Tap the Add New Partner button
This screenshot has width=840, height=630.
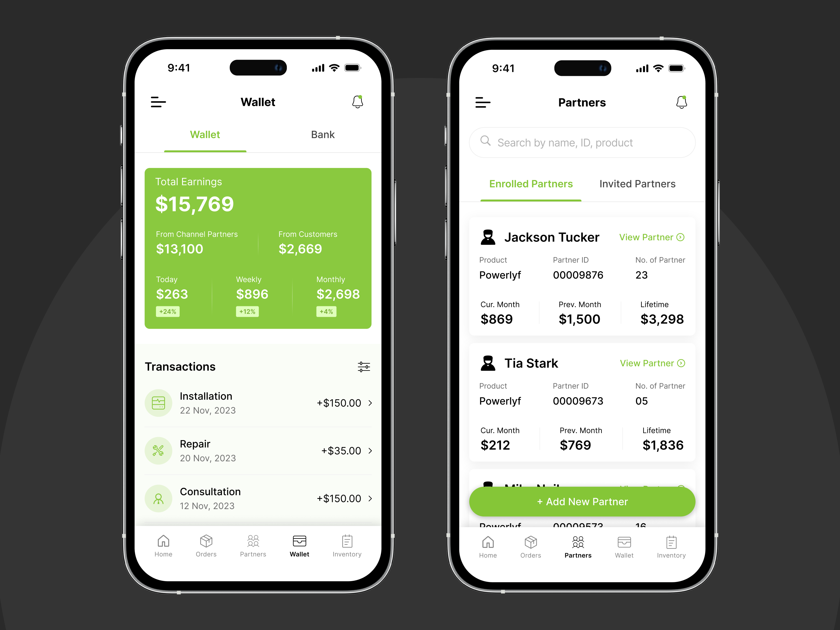pyautogui.click(x=581, y=502)
